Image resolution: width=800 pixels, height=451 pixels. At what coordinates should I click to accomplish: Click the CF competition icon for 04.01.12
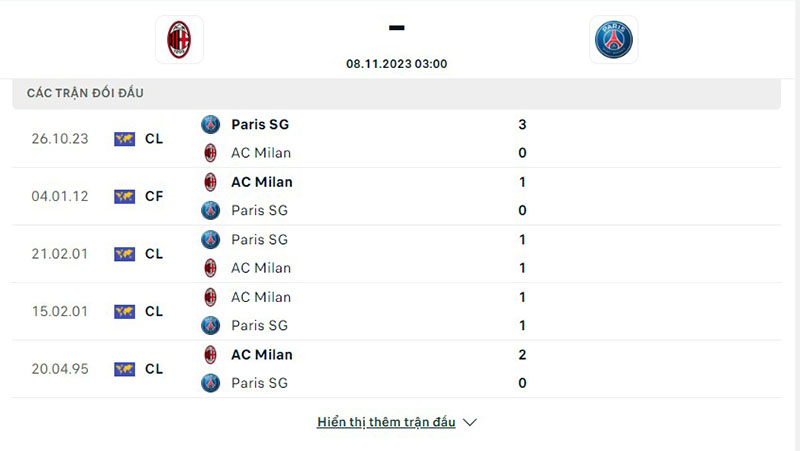click(124, 196)
